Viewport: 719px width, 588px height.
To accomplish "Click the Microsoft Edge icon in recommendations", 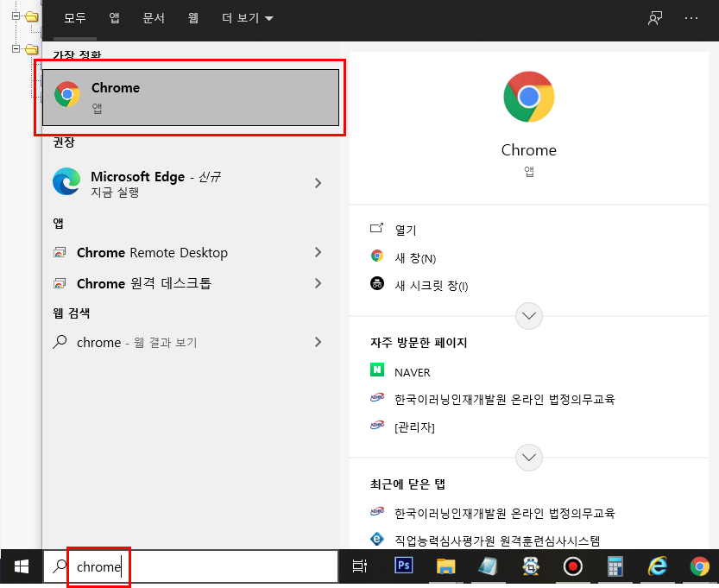I will pyautogui.click(x=66, y=181).
